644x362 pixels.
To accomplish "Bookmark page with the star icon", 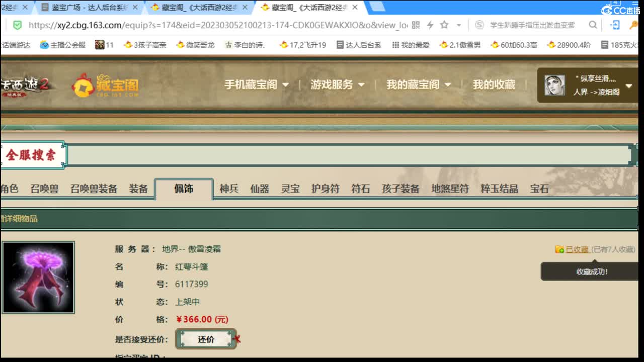I will coord(444,25).
